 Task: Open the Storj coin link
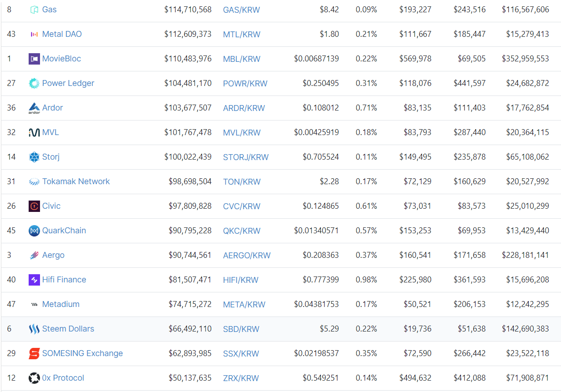pos(51,157)
